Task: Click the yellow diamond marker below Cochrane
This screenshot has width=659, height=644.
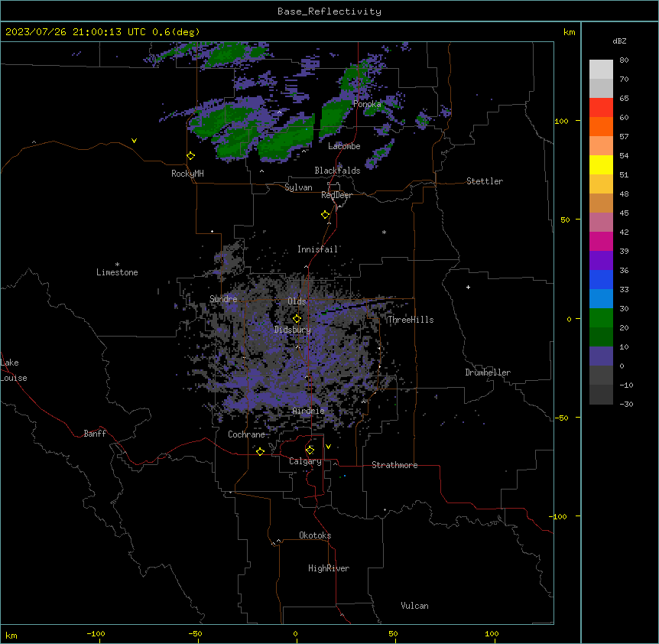Action: [x=260, y=451]
